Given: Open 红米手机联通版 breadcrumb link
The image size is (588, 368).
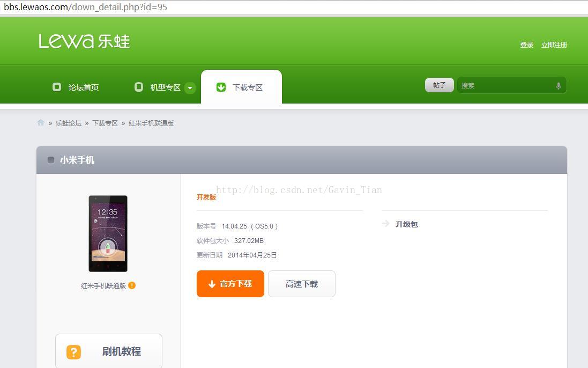Looking at the screenshot, I should tap(151, 123).
